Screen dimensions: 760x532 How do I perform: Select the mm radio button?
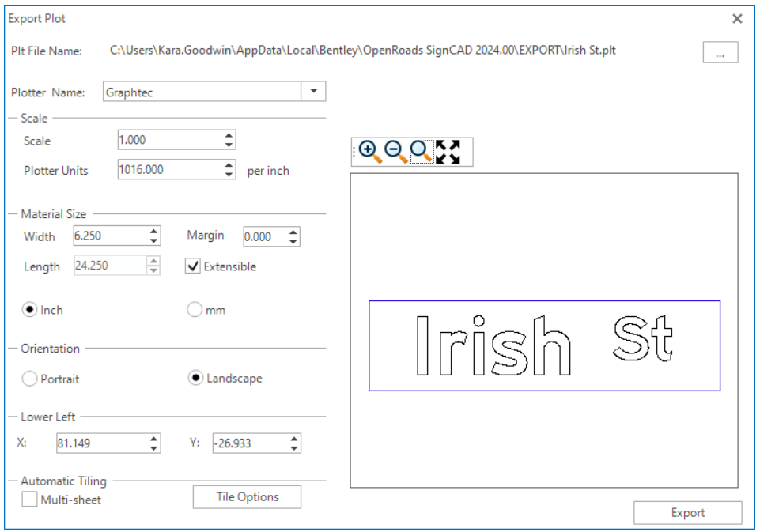click(195, 310)
